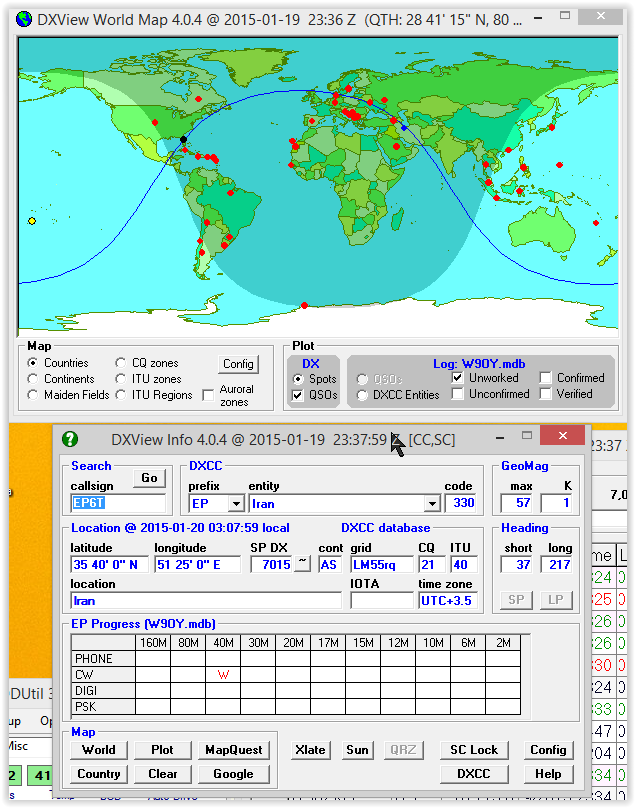Minimize the DXView Info window
Image resolution: width=635 pixels, height=808 pixels.
point(499,438)
